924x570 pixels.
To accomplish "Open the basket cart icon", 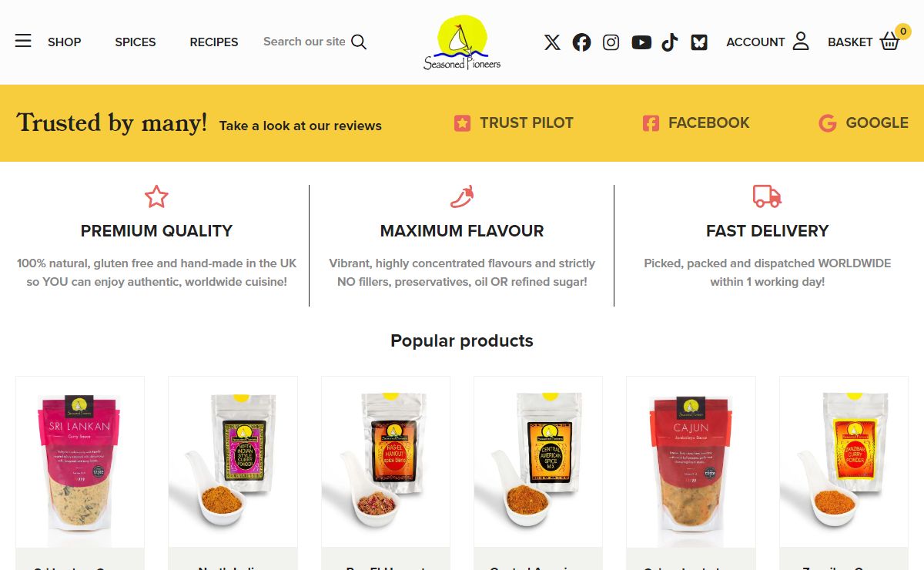I will 890,41.
